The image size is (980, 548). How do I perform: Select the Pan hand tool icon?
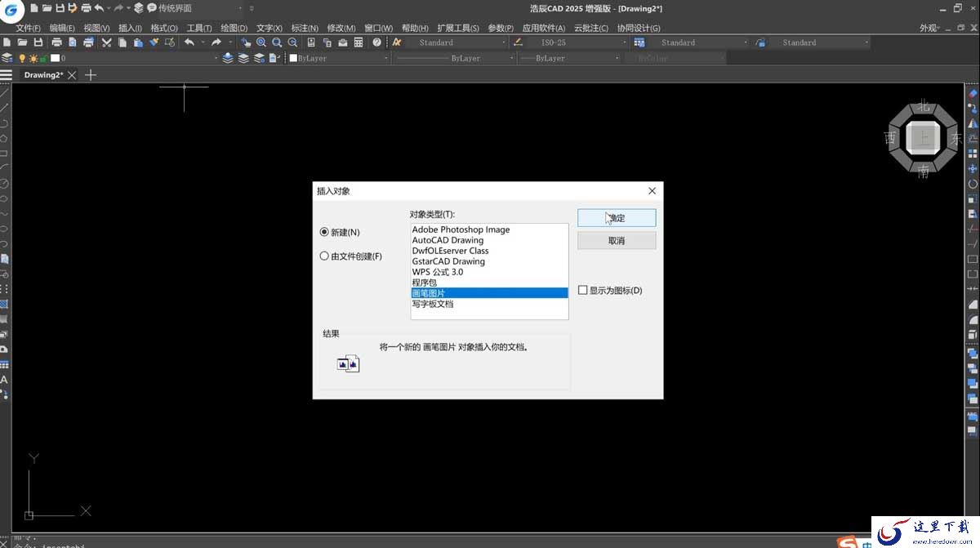[x=246, y=42]
